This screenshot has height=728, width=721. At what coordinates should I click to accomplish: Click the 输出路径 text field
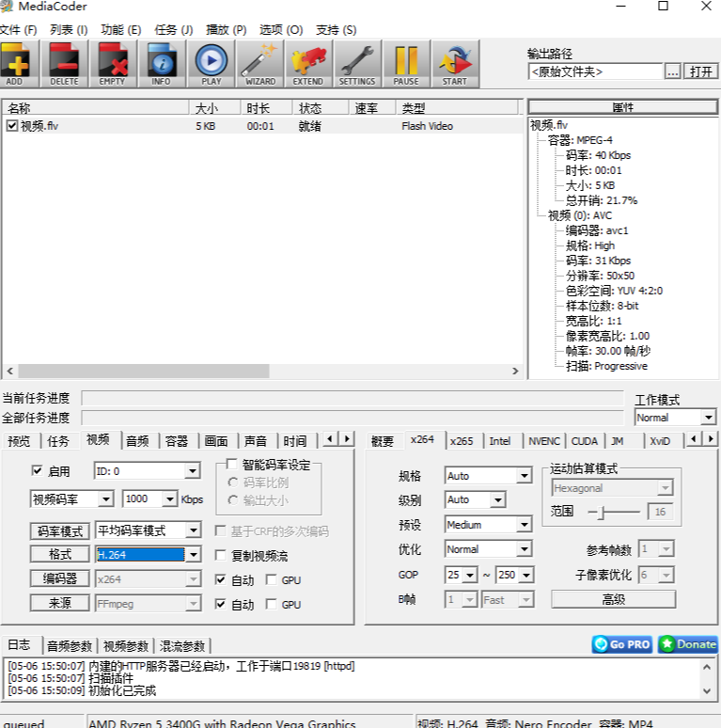tap(595, 71)
